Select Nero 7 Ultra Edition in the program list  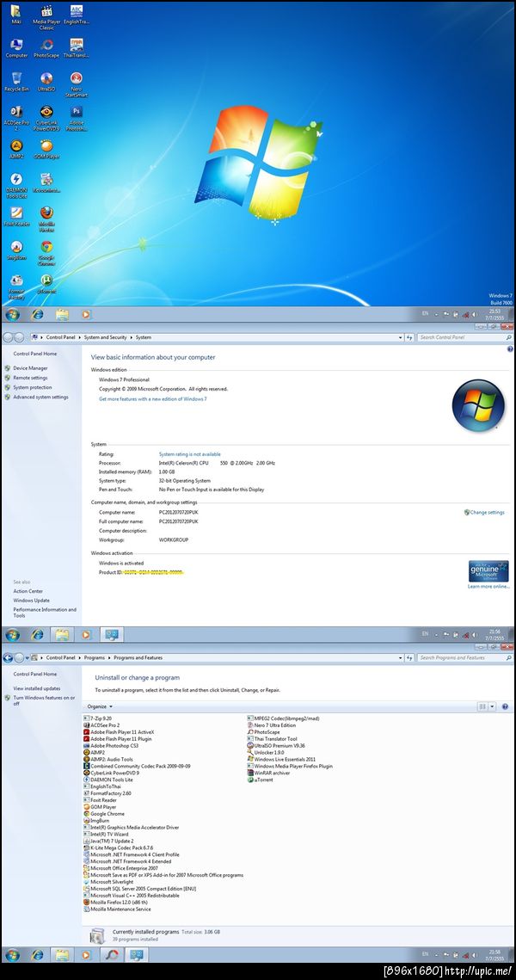tap(272, 725)
